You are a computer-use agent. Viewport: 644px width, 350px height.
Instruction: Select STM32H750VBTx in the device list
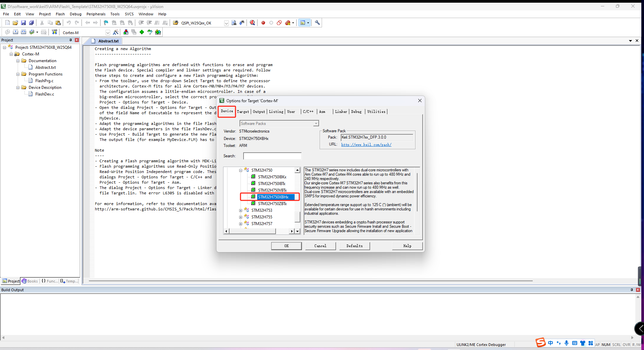tap(272, 190)
